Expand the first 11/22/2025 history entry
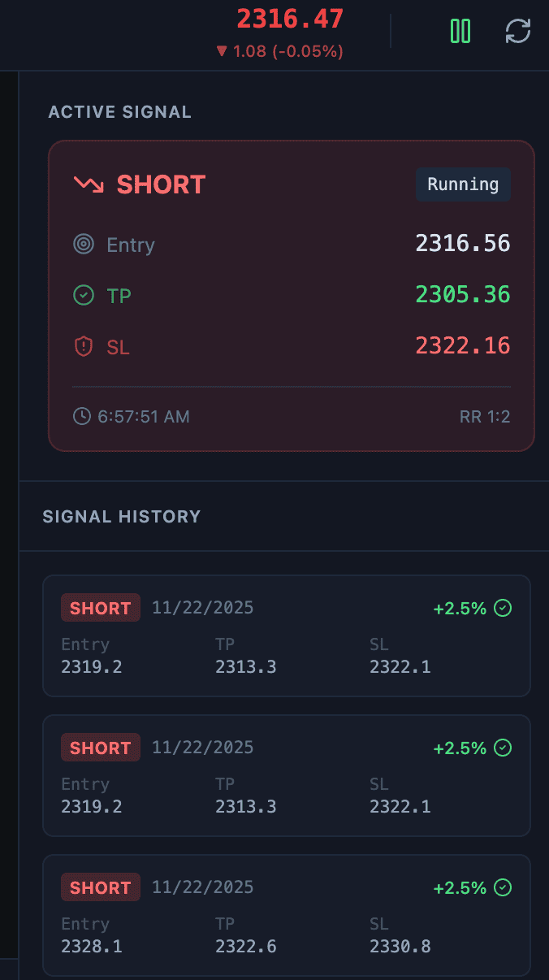This screenshot has width=549, height=980. click(286, 635)
